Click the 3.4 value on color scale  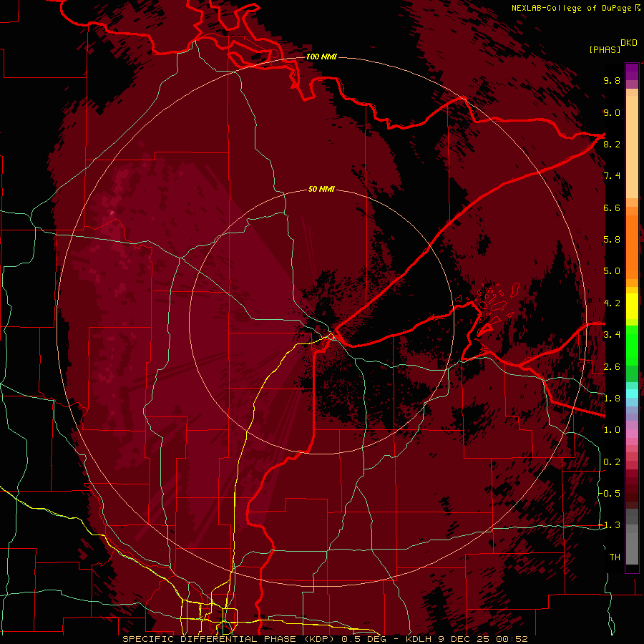click(x=612, y=335)
